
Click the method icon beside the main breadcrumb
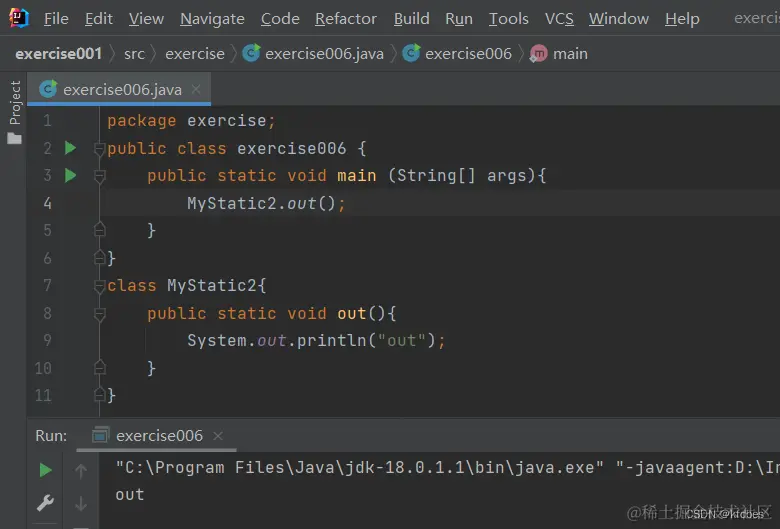click(x=538, y=53)
